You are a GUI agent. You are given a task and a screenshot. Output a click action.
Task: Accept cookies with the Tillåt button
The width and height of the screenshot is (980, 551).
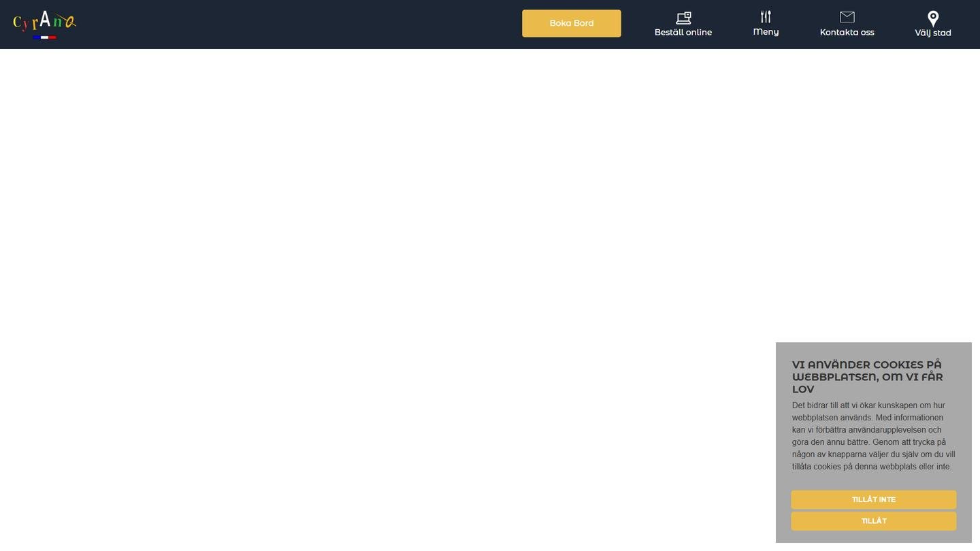[873, 521]
